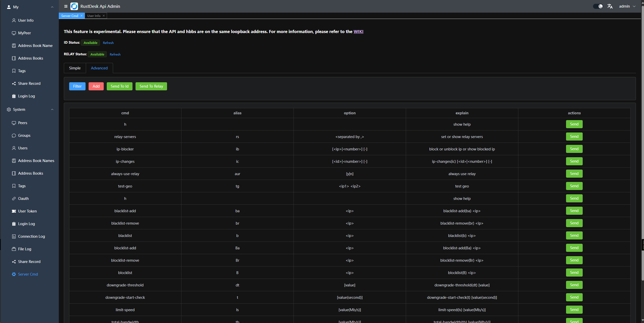The height and width of the screenshot is (323, 644).
Task: Click the Send To Relay button
Action: (x=151, y=86)
